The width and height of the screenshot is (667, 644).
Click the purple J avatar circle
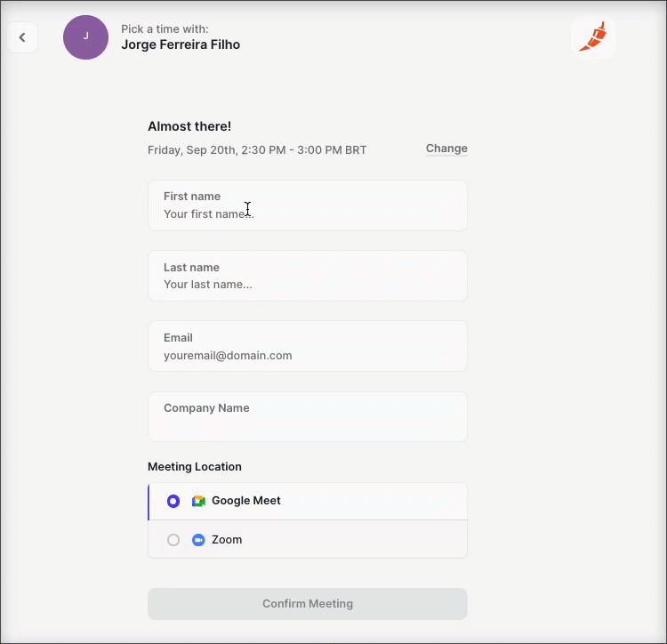tap(86, 37)
